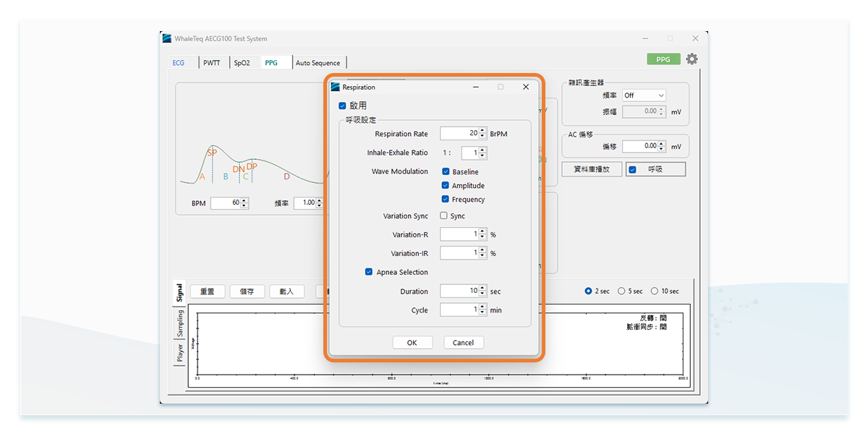Click the SP label on the PPG waveform
Image resolution: width=868 pixels, height=434 pixels.
212,153
